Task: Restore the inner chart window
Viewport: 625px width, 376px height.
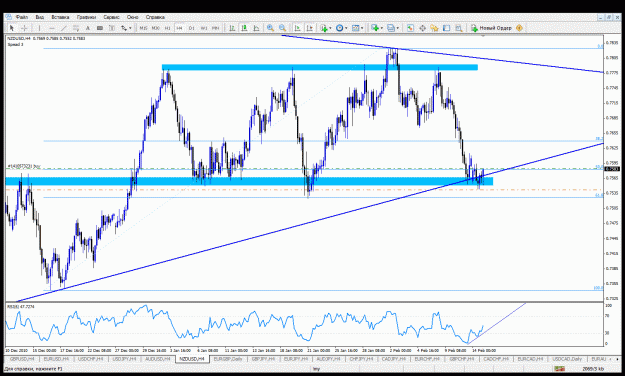Action: [x=608, y=17]
